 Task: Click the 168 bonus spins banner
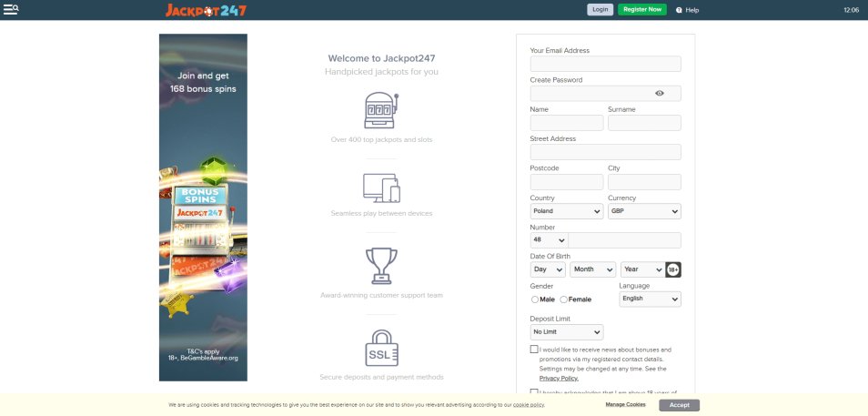click(x=203, y=208)
